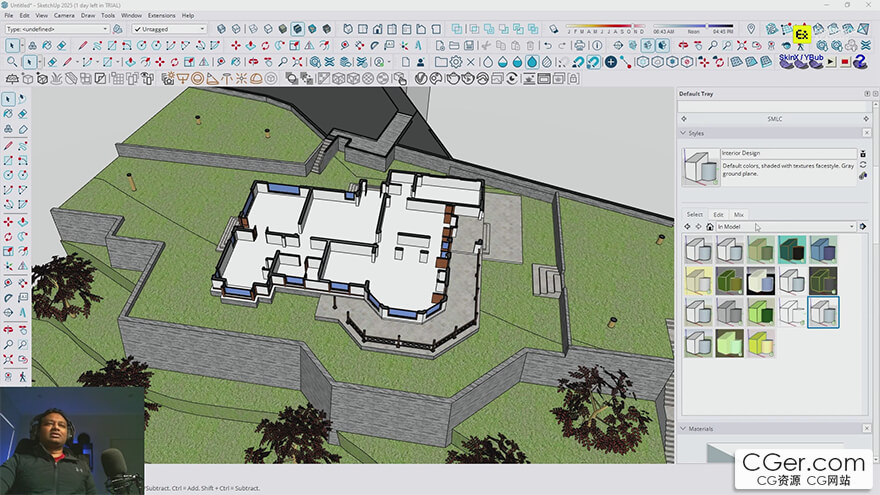Open Model Info icon
Image resolution: width=880 pixels, height=495 pixels.
[x=597, y=45]
